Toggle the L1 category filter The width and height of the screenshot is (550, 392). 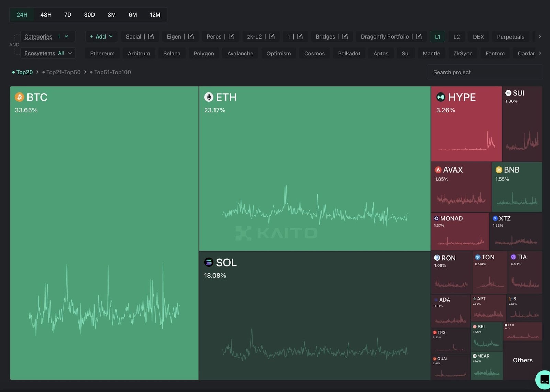438,37
